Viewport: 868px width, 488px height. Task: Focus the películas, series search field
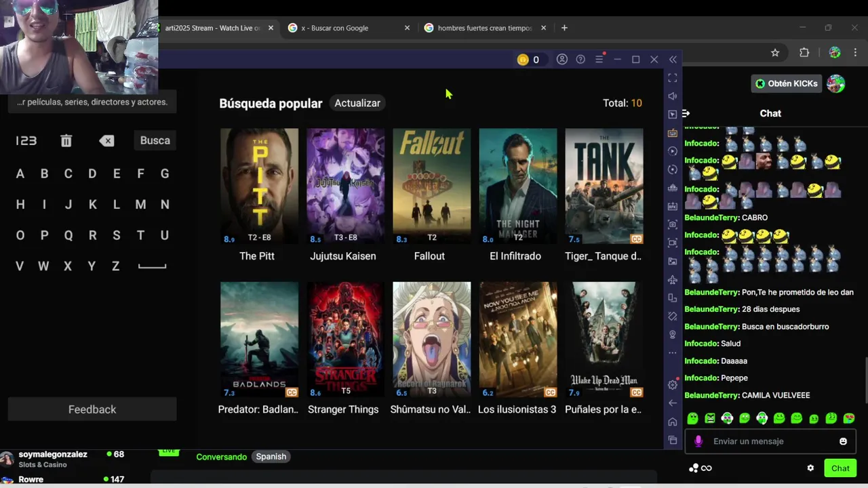[92, 102]
